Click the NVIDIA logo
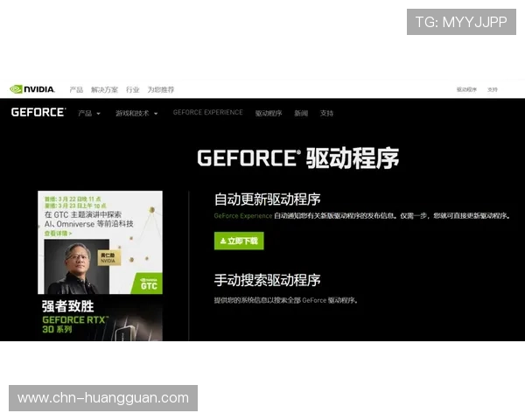This screenshot has height=420, width=525. point(32,89)
